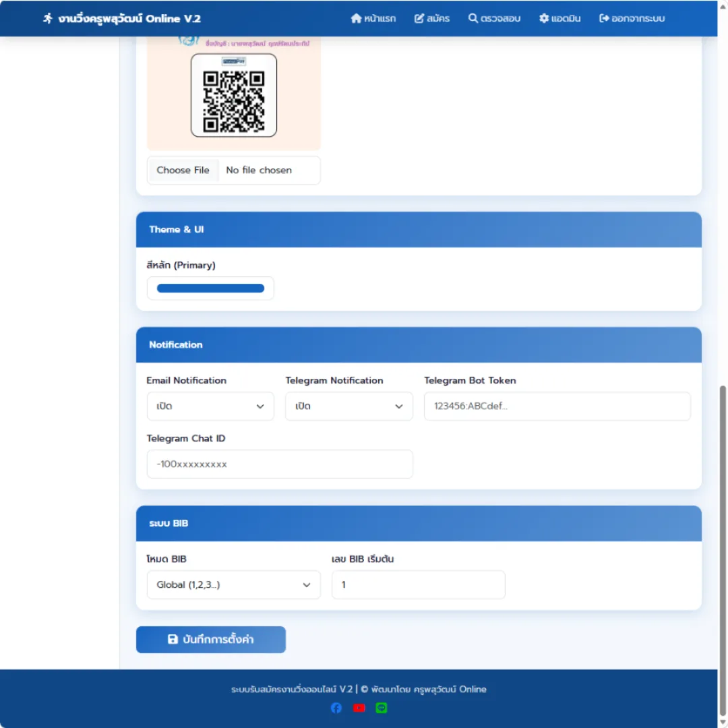Image resolution: width=728 pixels, height=728 pixels.
Task: Click the Choose File button
Action: pyautogui.click(x=183, y=171)
